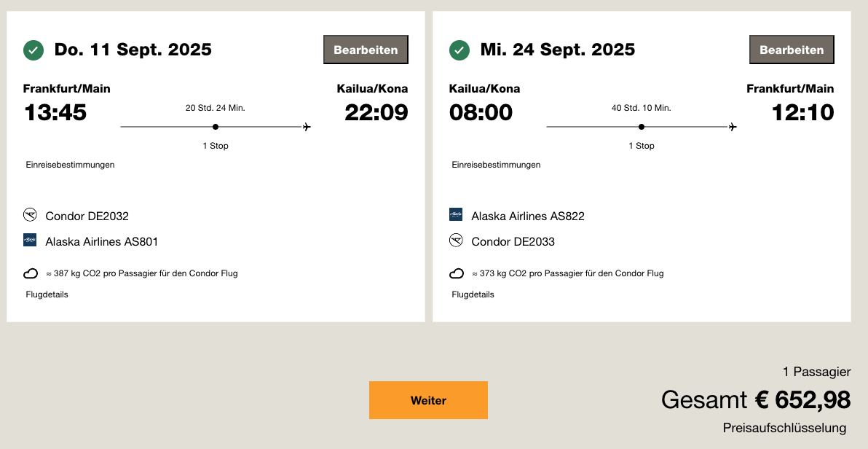Click Alaska Airlines logo next to AS801
Image resolution: width=868 pixels, height=449 pixels.
click(30, 240)
